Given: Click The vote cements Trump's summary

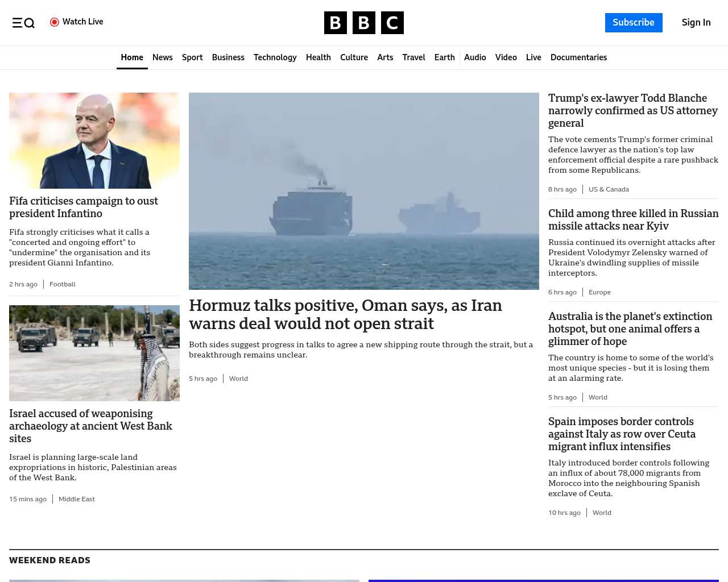Looking at the screenshot, I should click(633, 155).
